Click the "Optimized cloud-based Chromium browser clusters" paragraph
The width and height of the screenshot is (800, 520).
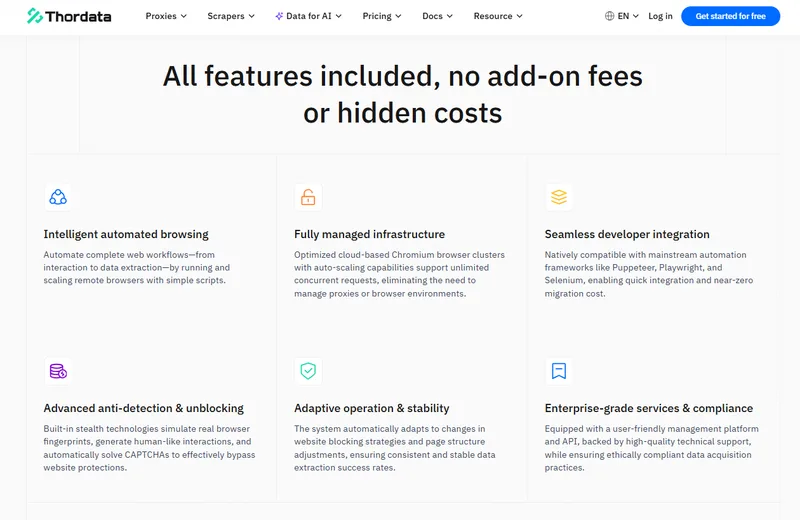click(x=399, y=274)
